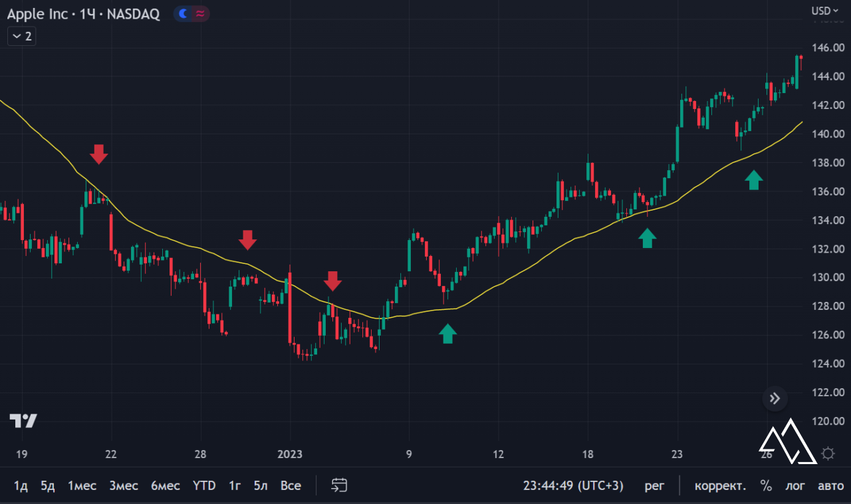851x504 pixels.
Task: Click the 2023 label on the time axis
Action: (x=290, y=455)
